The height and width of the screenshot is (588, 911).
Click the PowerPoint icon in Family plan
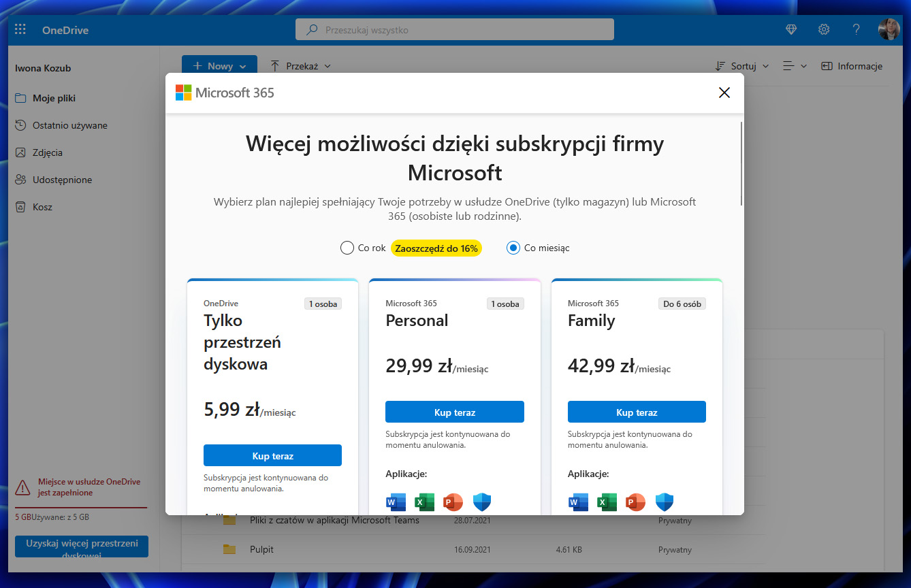point(635,502)
